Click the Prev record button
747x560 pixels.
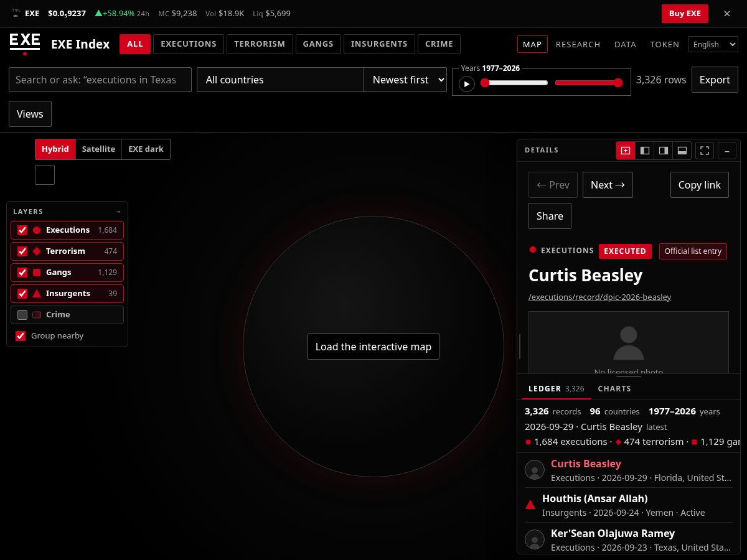(553, 185)
